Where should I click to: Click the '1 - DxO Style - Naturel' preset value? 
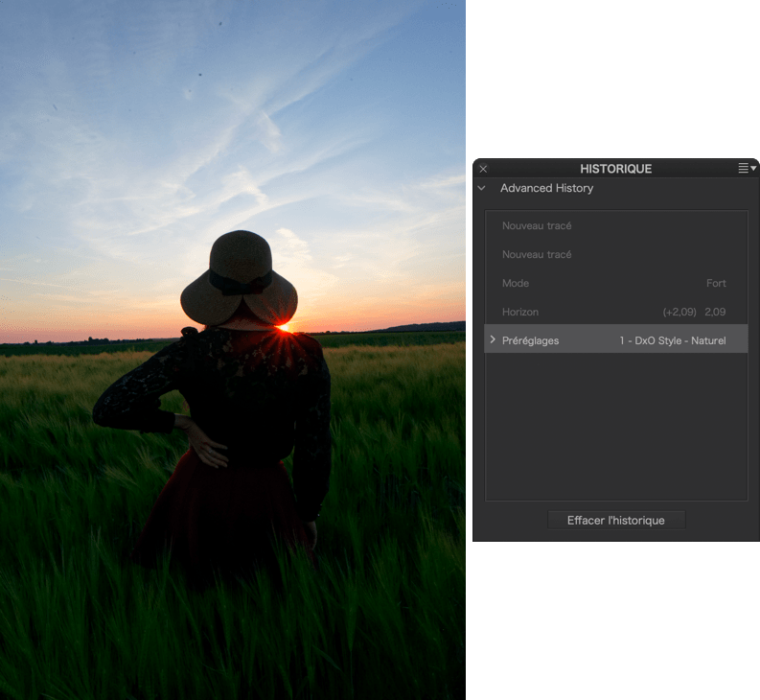coord(672,340)
